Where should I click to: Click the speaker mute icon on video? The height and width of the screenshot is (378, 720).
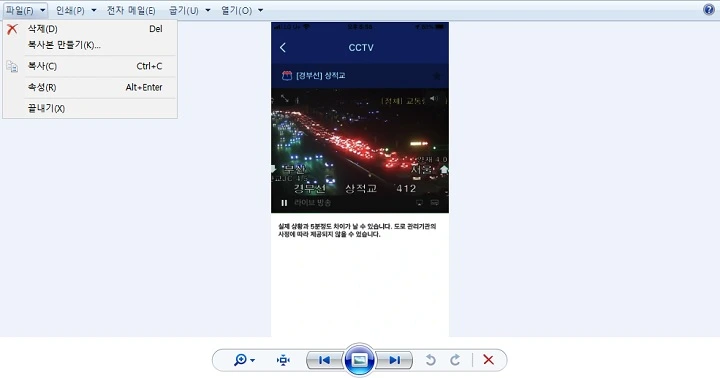[434, 99]
